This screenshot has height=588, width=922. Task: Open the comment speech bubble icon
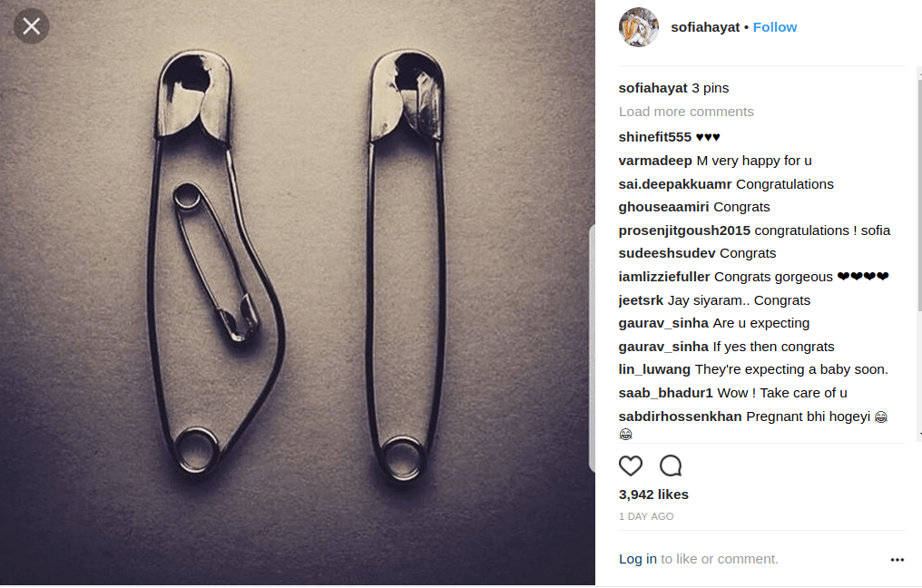click(x=671, y=465)
